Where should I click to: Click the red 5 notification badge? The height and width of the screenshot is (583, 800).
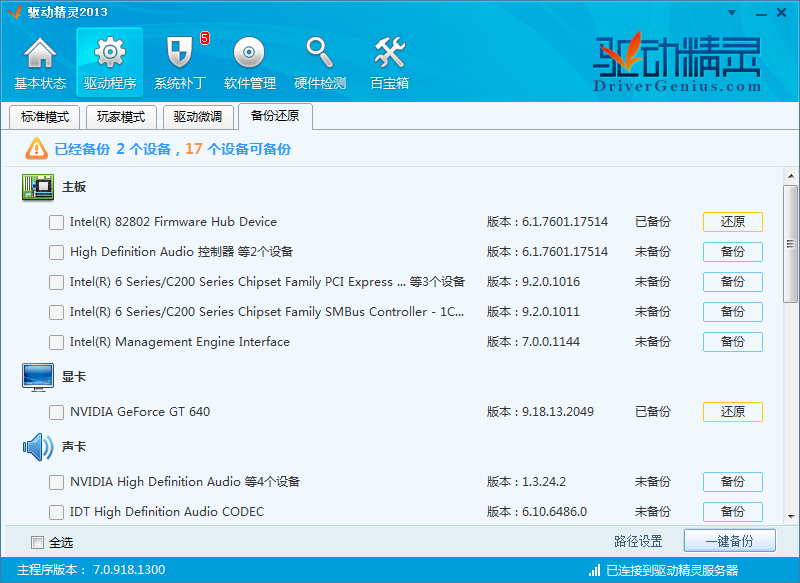point(205,38)
